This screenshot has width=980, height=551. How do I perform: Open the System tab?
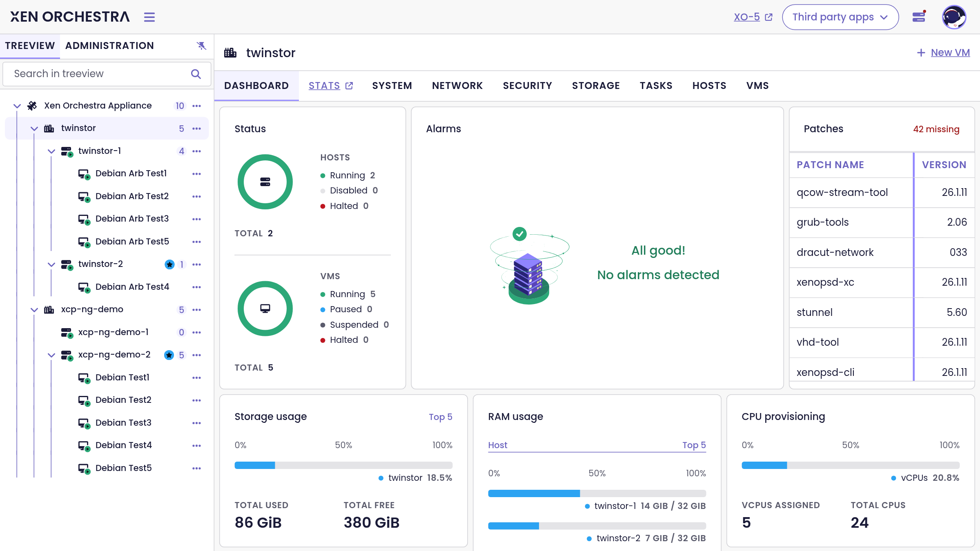pyautogui.click(x=392, y=86)
